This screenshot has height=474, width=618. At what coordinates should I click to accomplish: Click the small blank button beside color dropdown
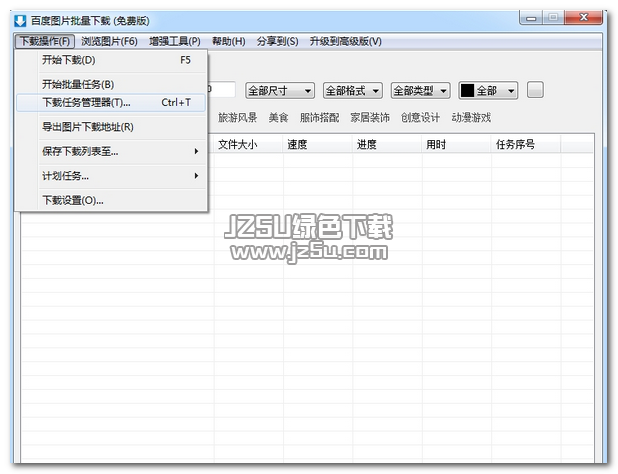point(535,90)
